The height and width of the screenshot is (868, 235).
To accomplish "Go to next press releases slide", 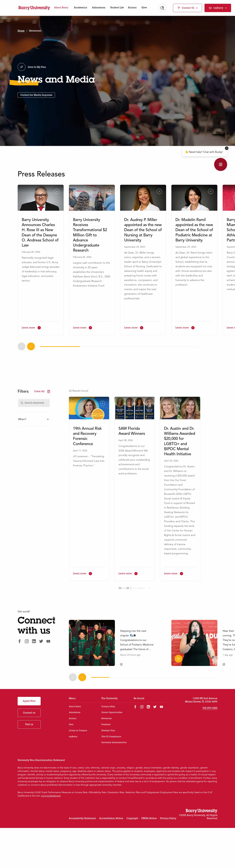I will (x=31, y=346).
